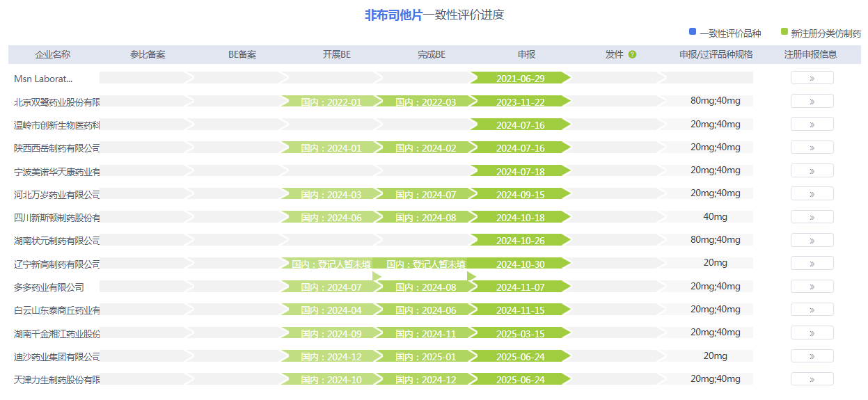The height and width of the screenshot is (400, 868).
Task: Click the green 新注册分类仿制药 legend swatch
Action: click(784, 32)
